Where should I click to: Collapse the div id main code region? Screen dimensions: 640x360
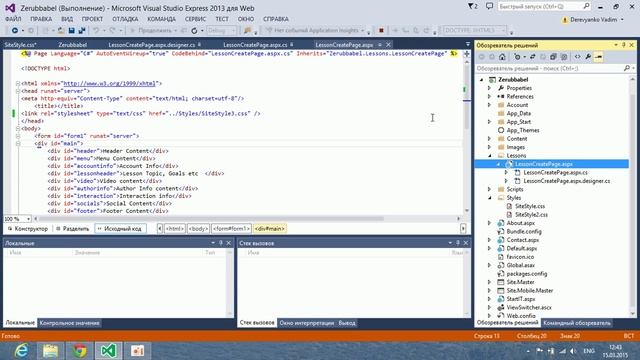18,143
